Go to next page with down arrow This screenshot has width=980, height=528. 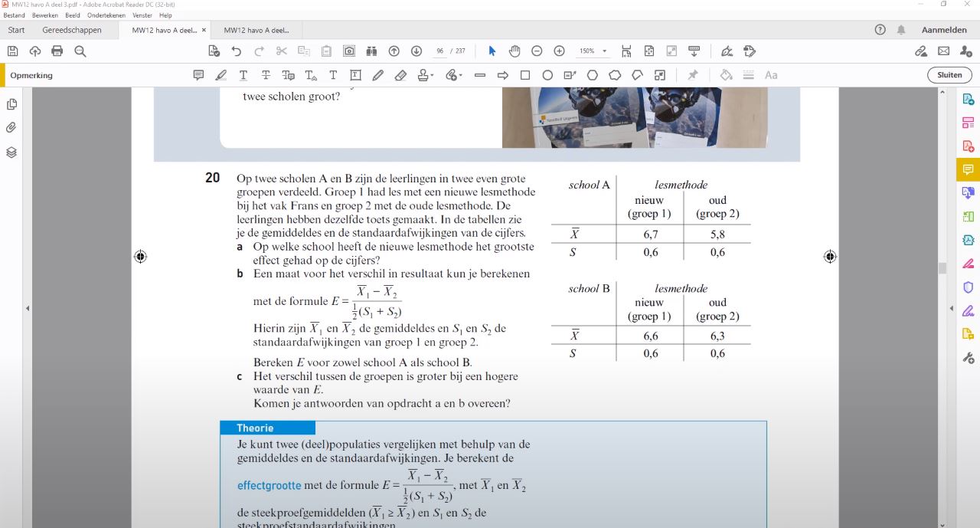[x=416, y=51]
